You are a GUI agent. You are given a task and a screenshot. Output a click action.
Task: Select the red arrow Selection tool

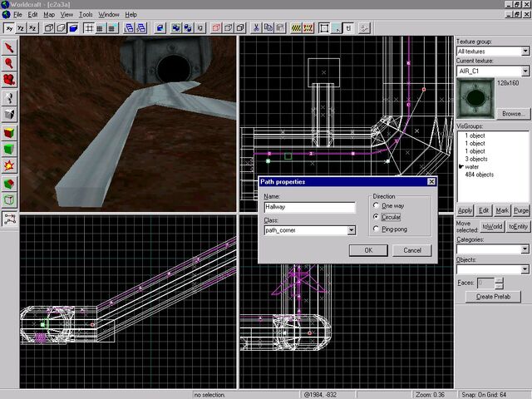coord(9,48)
